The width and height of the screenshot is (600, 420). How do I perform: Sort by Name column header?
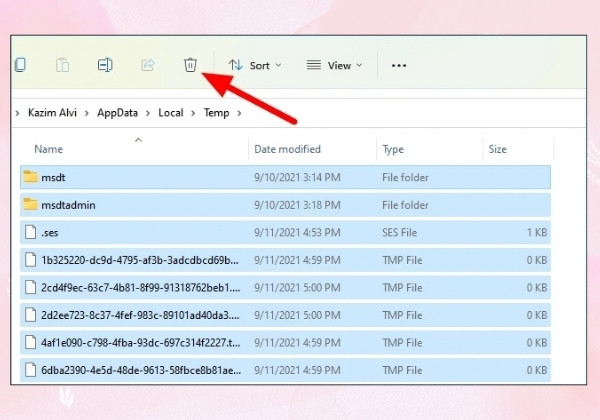point(49,149)
